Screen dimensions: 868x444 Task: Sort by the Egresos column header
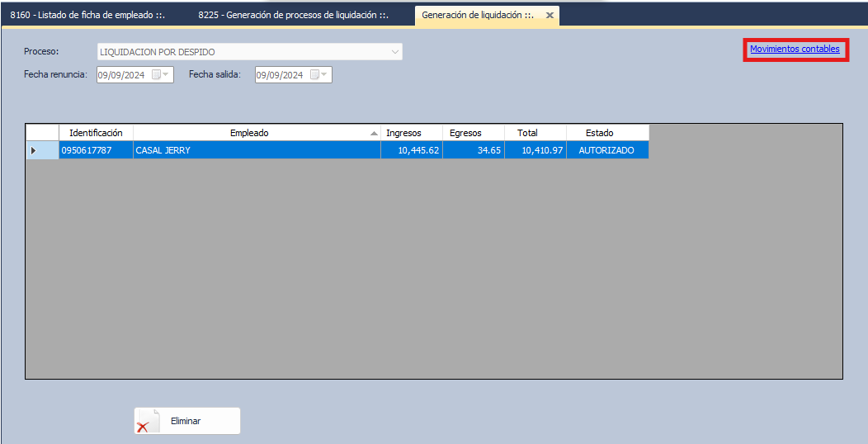[465, 133]
